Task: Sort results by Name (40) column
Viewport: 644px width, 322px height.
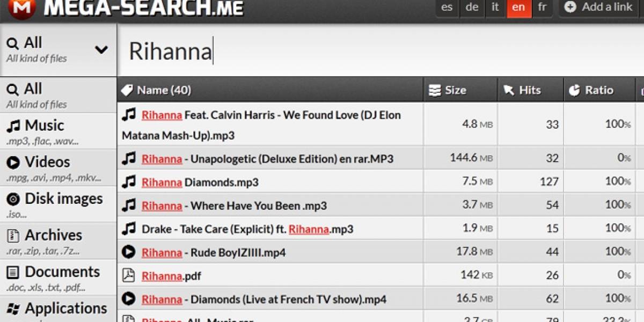Action: [270, 90]
